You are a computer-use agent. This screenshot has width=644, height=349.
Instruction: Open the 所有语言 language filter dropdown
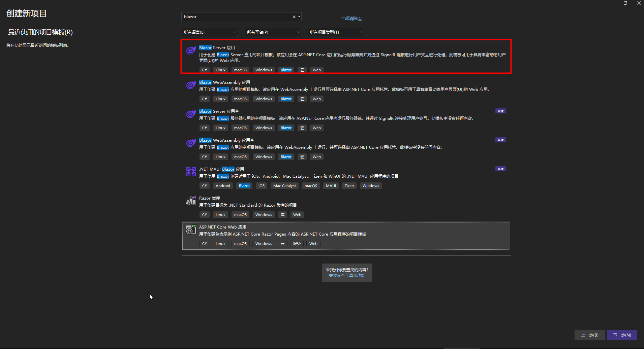[210, 32]
